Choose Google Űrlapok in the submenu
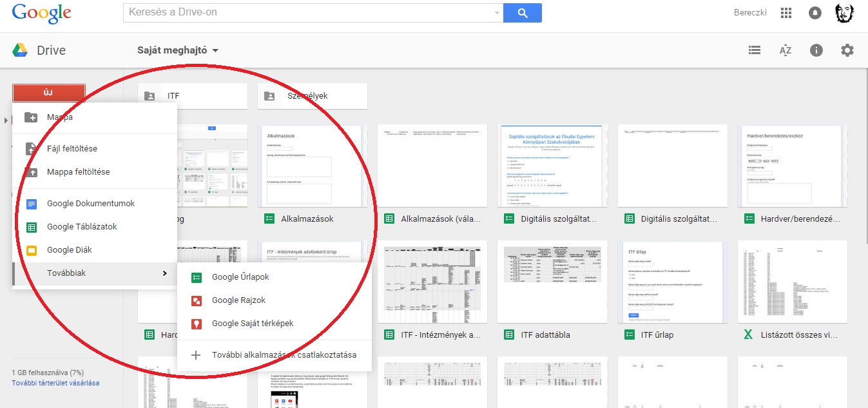 pyautogui.click(x=240, y=277)
